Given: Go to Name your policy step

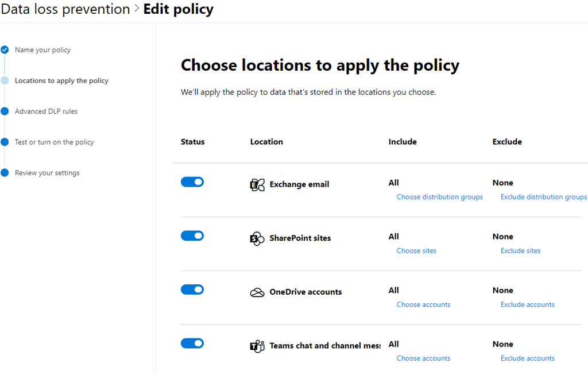Looking at the screenshot, I should (x=42, y=50).
